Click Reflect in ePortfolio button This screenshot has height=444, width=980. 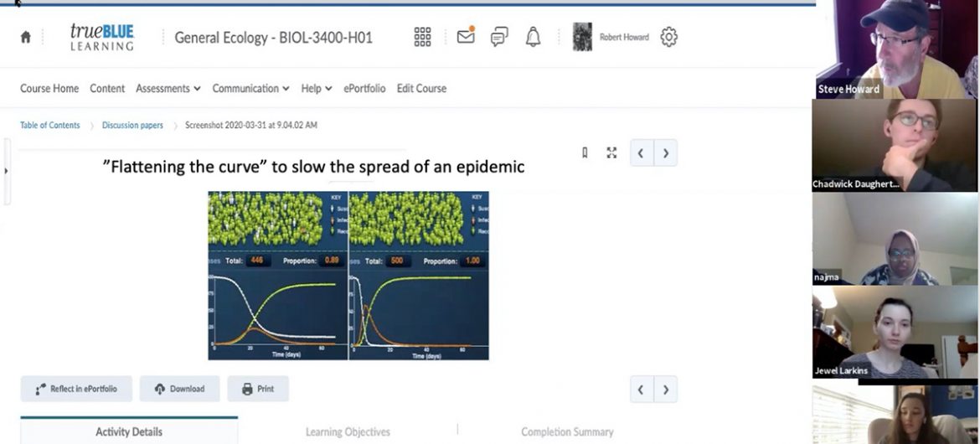point(76,389)
